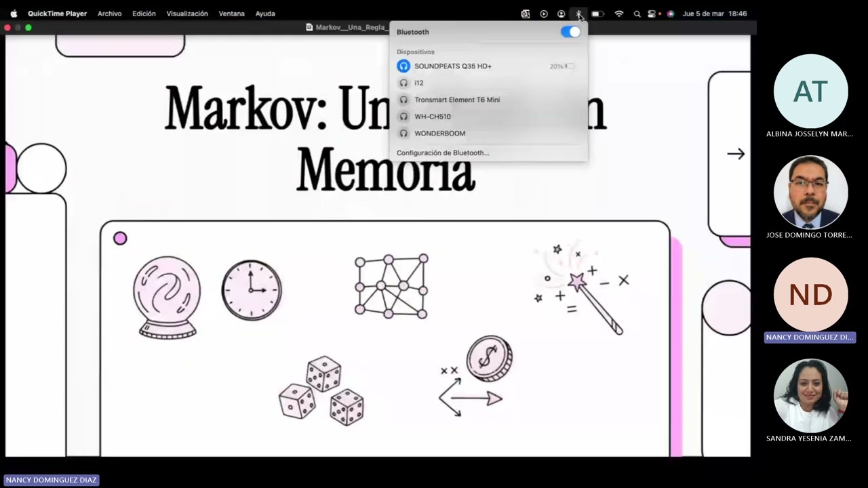The width and height of the screenshot is (868, 488).
Task: Click the date and time display
Action: pyautogui.click(x=715, y=14)
